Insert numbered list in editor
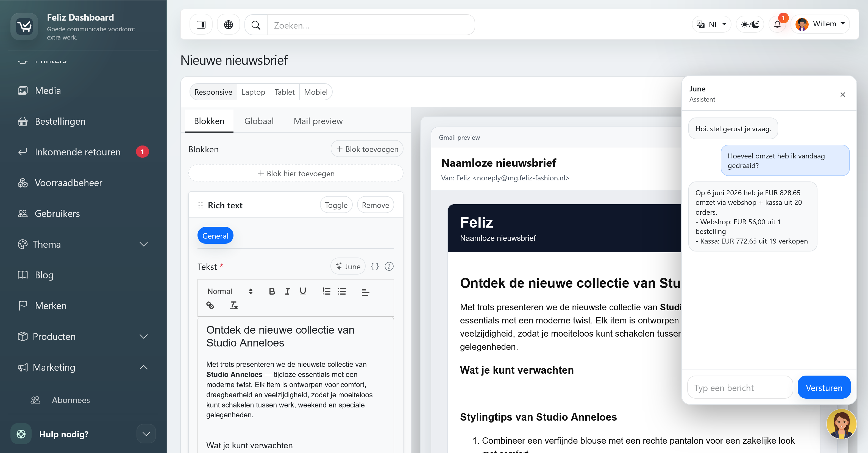 click(326, 291)
